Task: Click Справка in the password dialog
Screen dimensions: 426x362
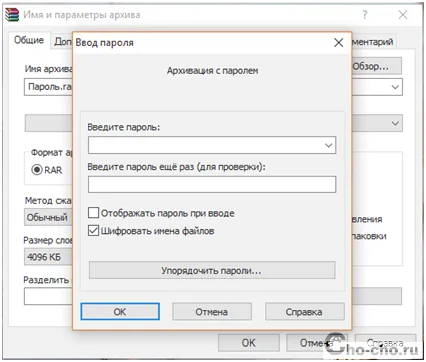Action: [x=304, y=312]
